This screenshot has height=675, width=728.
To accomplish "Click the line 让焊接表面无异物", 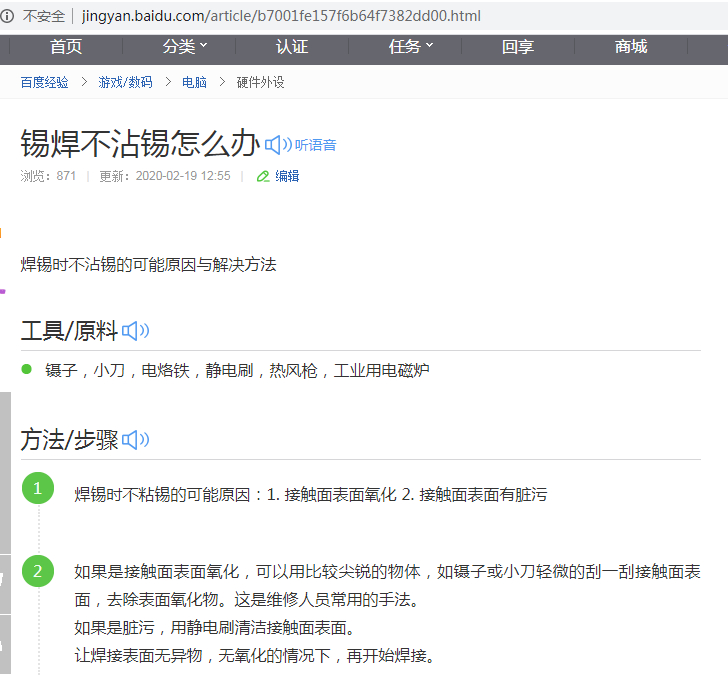I will tap(255, 656).
